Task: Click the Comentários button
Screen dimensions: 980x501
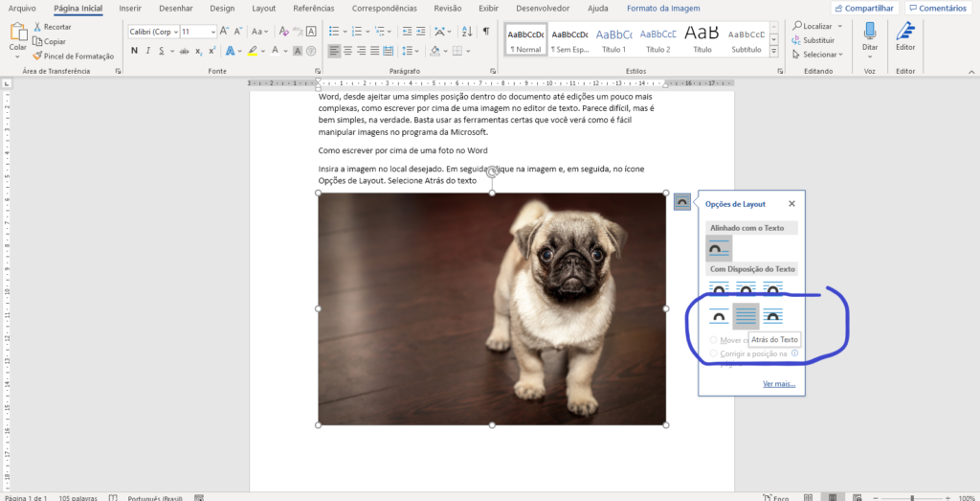Action: click(938, 8)
